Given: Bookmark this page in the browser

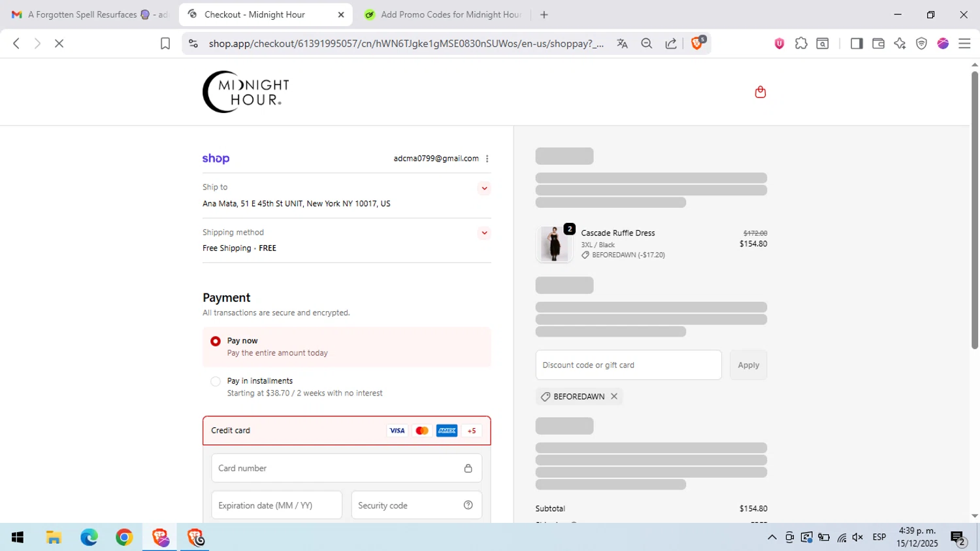Looking at the screenshot, I should point(165,44).
